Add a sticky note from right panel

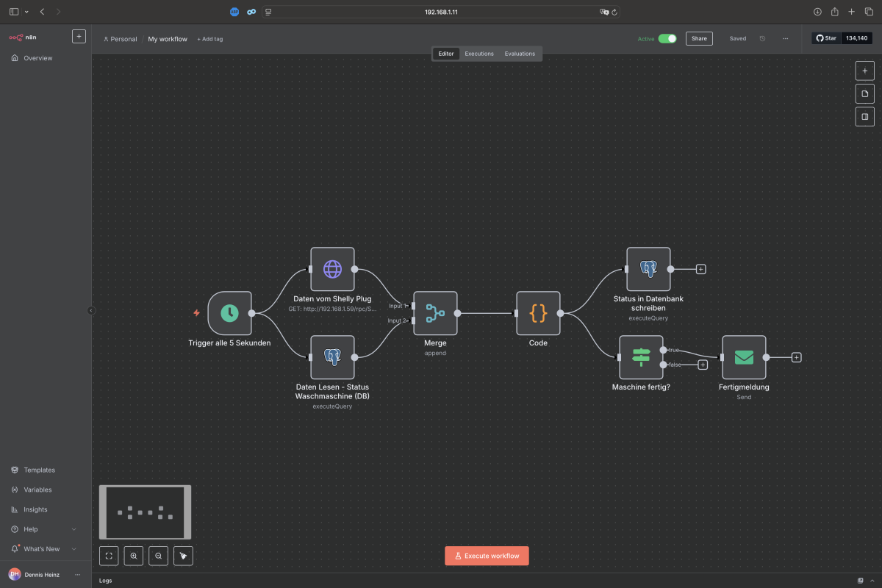pyautogui.click(x=864, y=93)
